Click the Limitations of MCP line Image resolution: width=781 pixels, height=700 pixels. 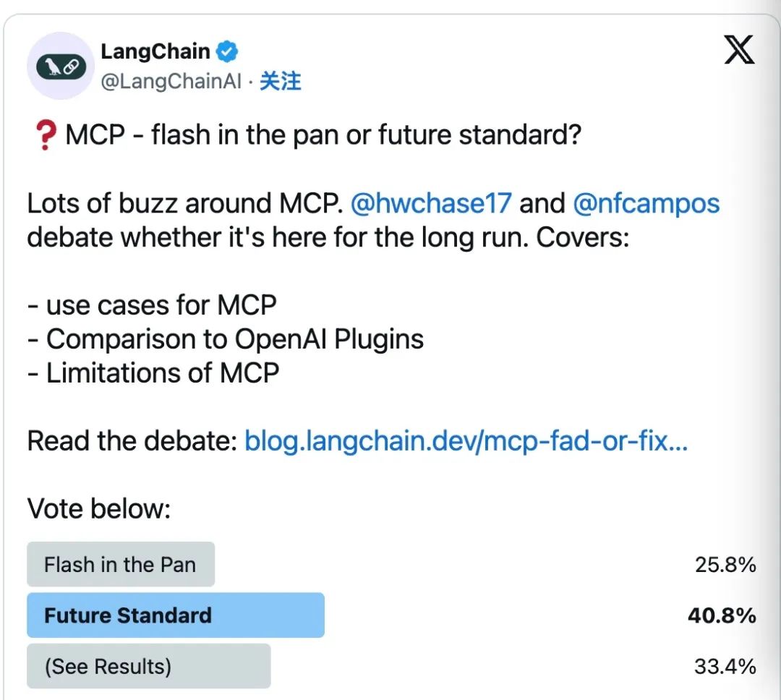point(153,373)
